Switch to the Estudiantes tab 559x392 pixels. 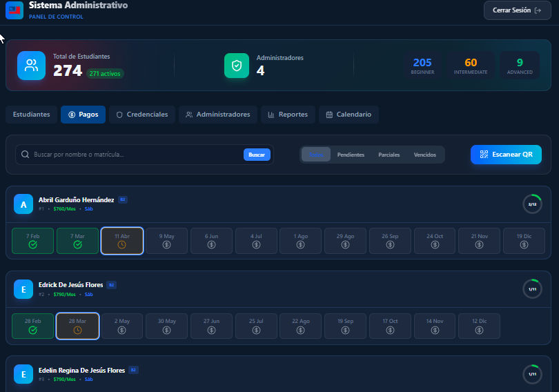[x=31, y=115]
